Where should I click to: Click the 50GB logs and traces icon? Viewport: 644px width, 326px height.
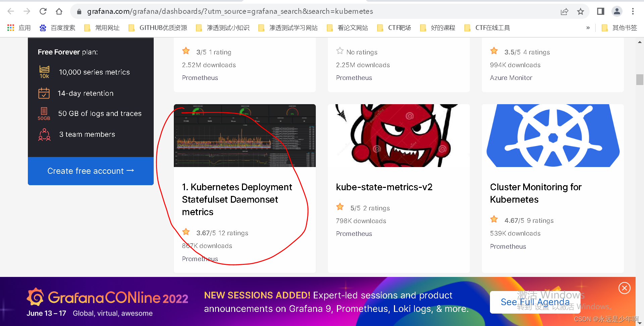pyautogui.click(x=44, y=114)
